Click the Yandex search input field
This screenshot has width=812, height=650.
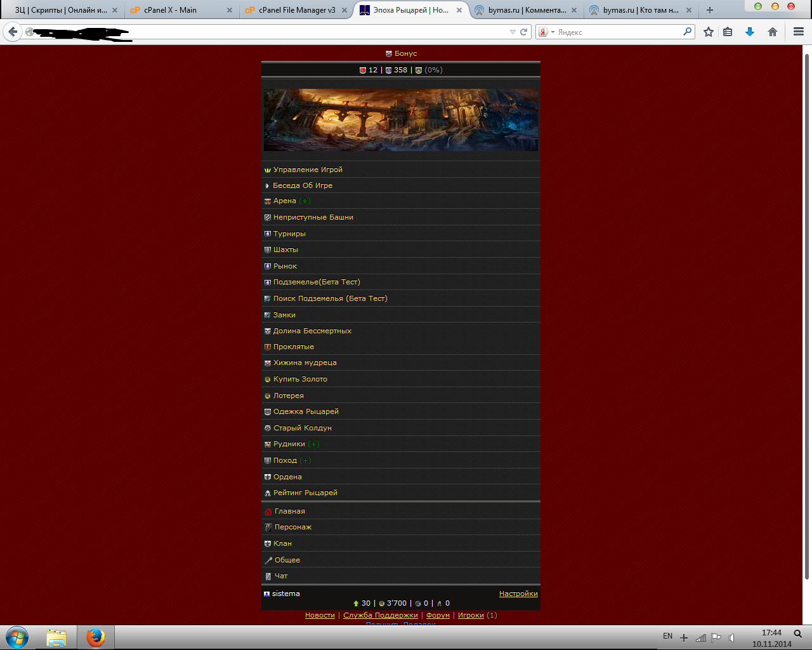coord(619,32)
